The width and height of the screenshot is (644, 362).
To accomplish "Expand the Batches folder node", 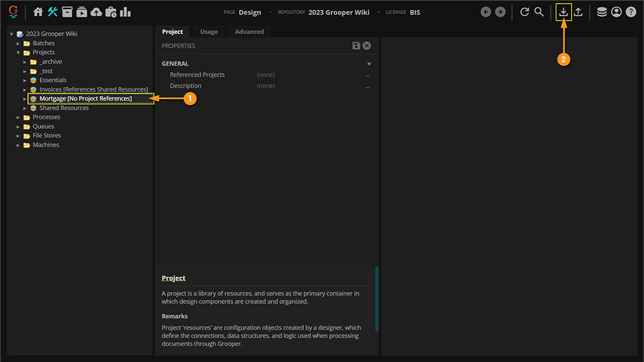I will [x=18, y=43].
